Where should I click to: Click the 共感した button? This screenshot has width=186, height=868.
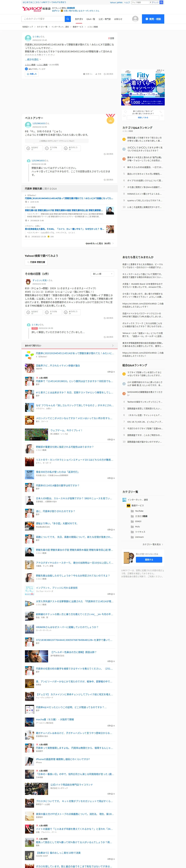point(32,74)
